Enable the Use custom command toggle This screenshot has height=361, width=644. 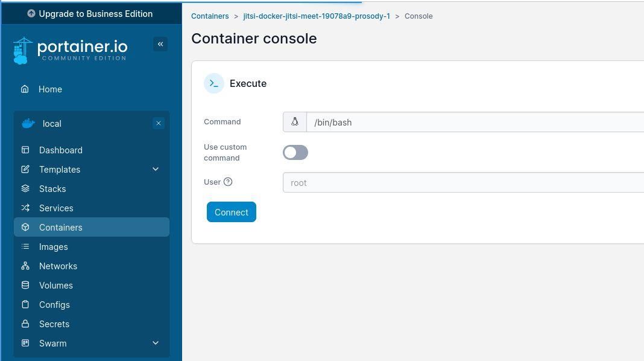click(x=295, y=152)
